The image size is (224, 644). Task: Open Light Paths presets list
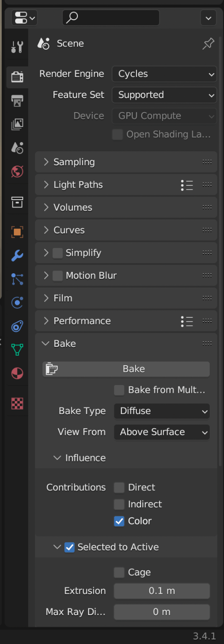(187, 185)
